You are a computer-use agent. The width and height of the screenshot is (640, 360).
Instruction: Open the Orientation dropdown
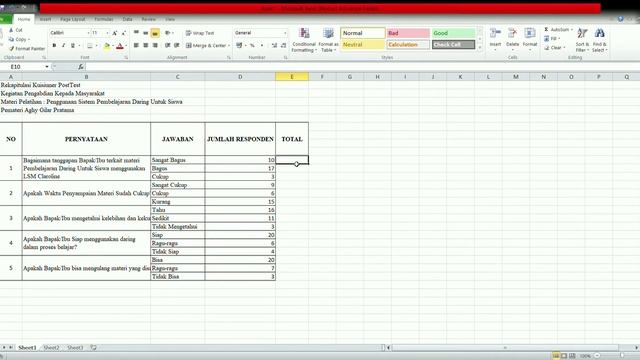click(x=168, y=33)
